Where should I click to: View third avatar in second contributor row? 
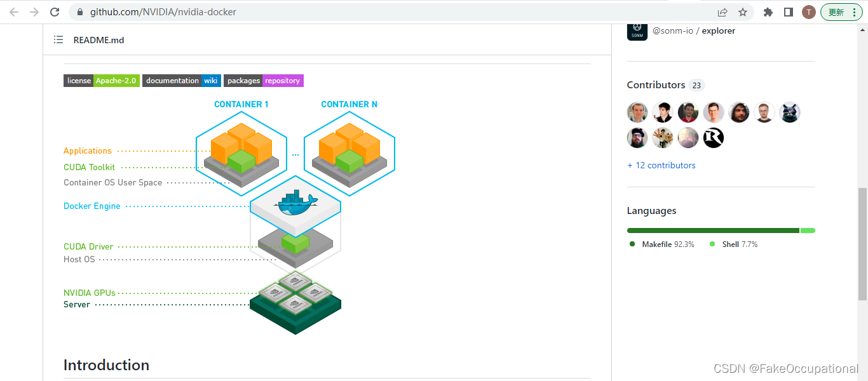click(x=688, y=138)
